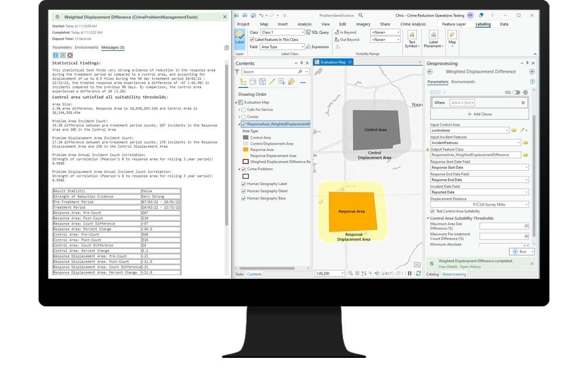588x368 pixels.
Task: Open the Out Beyond scale dropdown
Action: (x=385, y=40)
